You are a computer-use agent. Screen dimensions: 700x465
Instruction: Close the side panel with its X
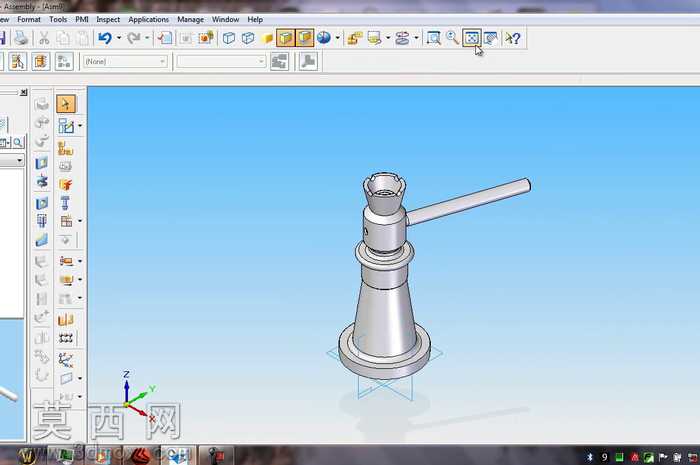point(24,92)
